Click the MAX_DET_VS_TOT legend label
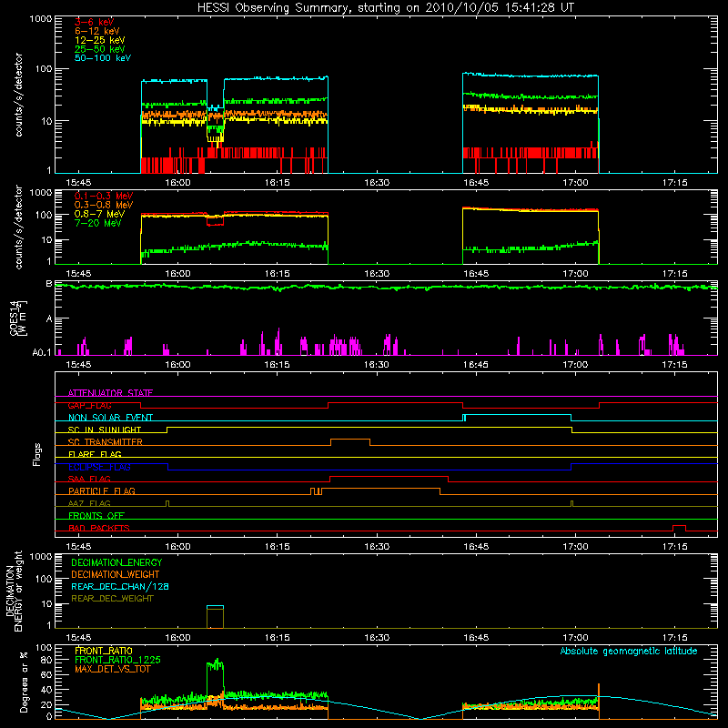Image resolution: width=728 pixels, height=728 pixels. pos(112,669)
